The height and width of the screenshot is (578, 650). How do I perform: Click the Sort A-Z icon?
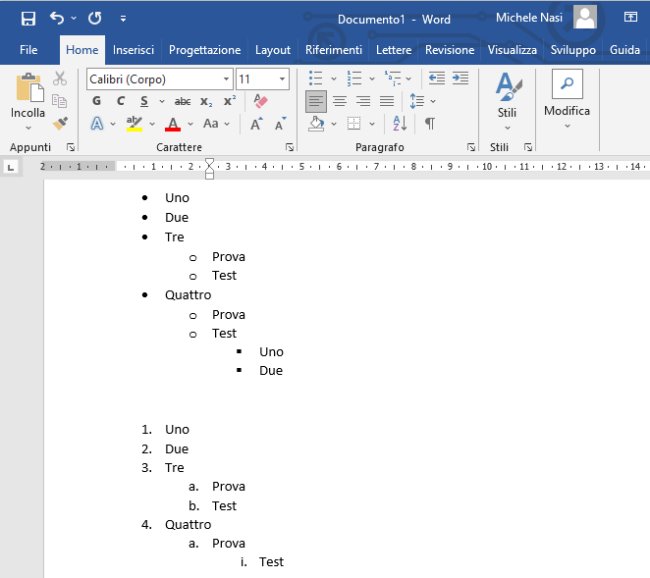[x=400, y=123]
